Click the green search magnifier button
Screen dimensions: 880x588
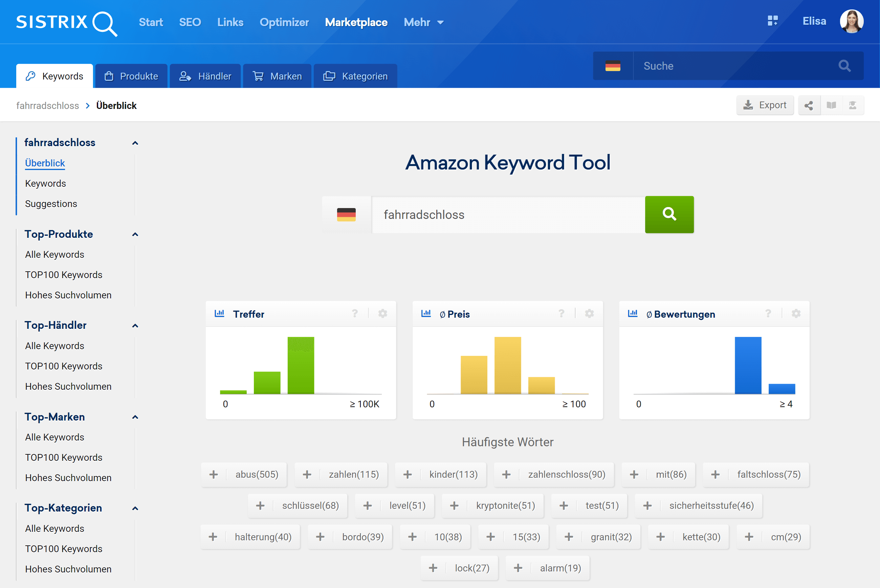[669, 214]
